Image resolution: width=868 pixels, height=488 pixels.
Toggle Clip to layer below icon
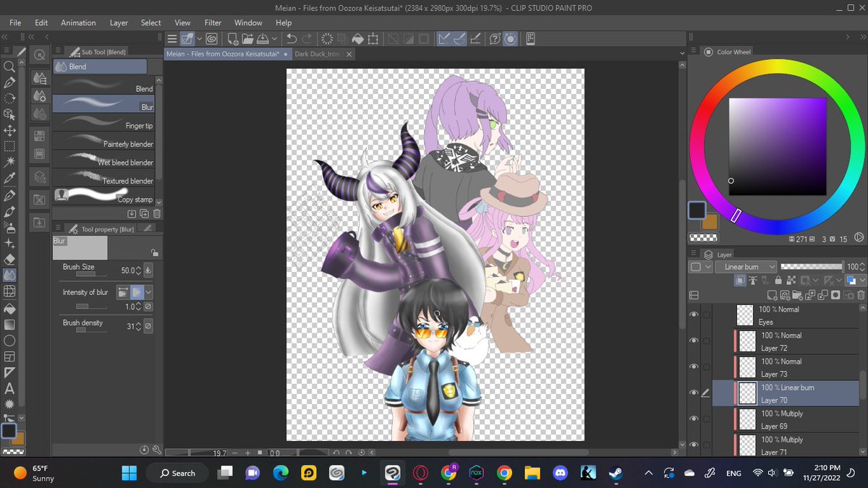pos(741,280)
